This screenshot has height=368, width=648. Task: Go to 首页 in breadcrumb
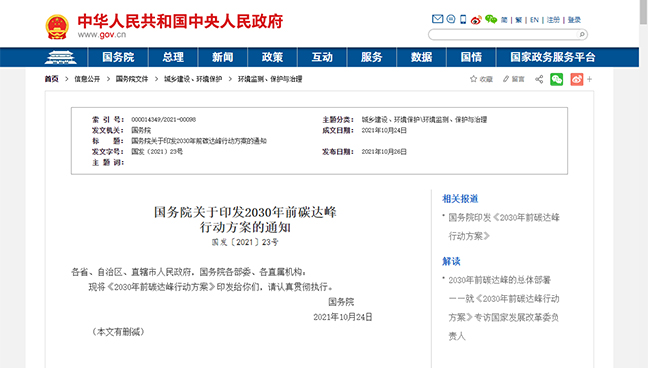[x=52, y=79]
